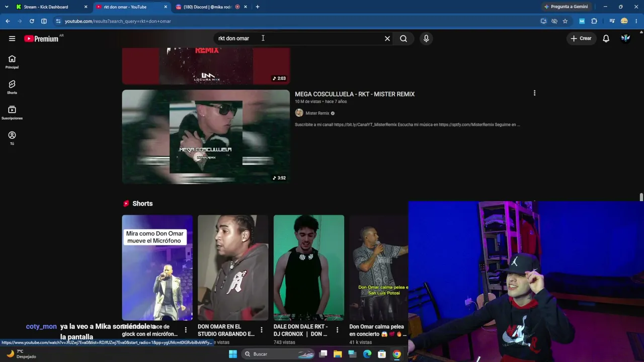Open options for the glock micrófono short
Image resolution: width=644 pixels, height=362 pixels.
click(x=186, y=330)
